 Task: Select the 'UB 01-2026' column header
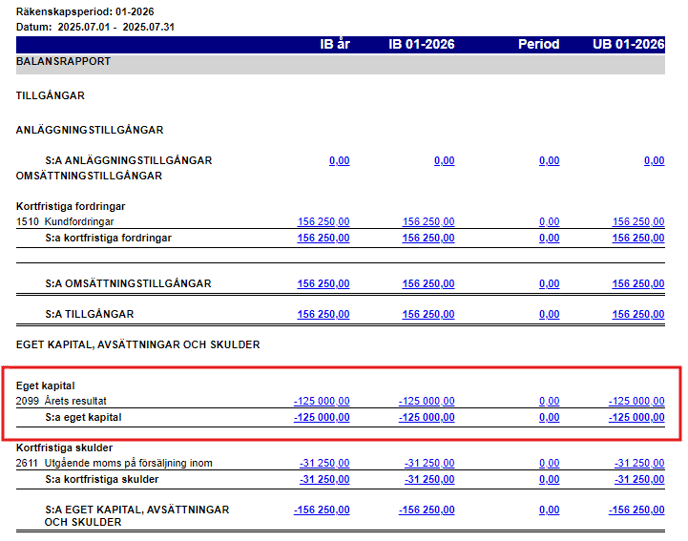click(628, 44)
